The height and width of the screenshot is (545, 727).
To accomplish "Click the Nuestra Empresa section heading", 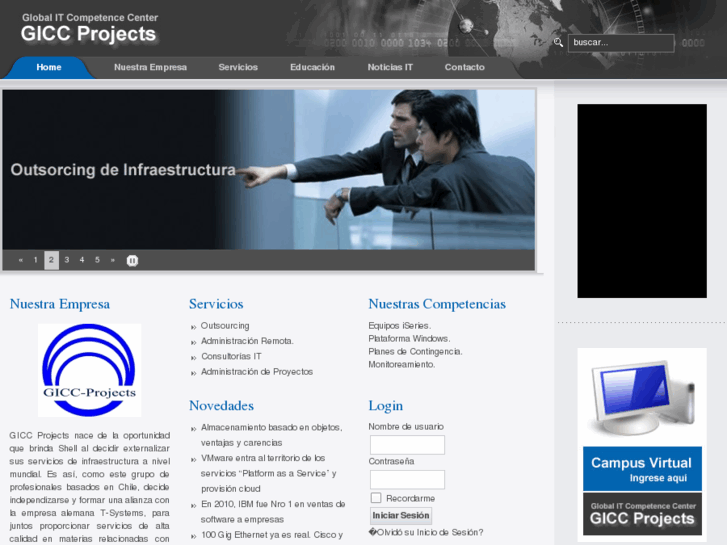I will [x=60, y=304].
